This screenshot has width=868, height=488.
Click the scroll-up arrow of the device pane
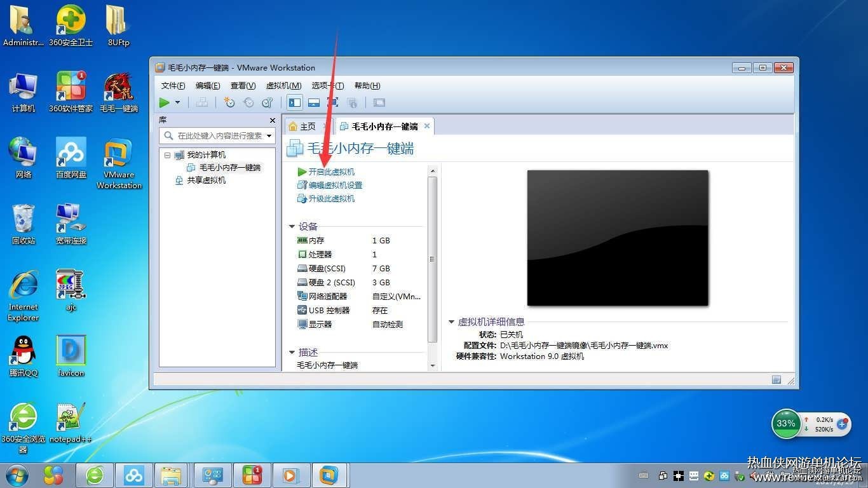click(433, 171)
